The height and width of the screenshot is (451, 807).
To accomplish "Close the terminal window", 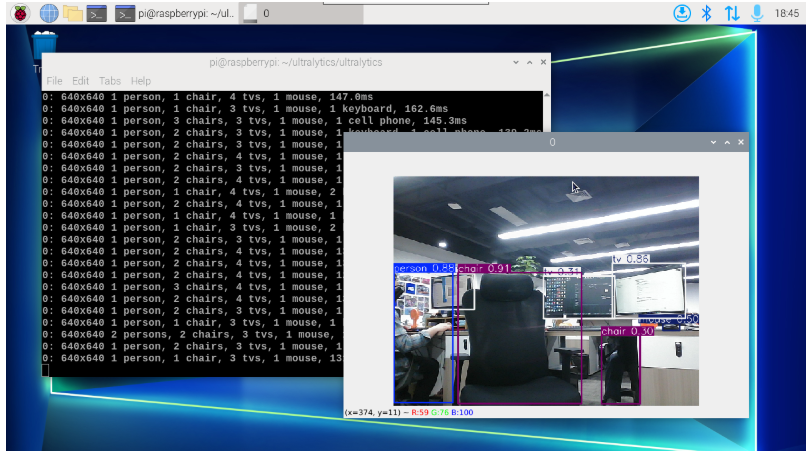I will pos(543,62).
